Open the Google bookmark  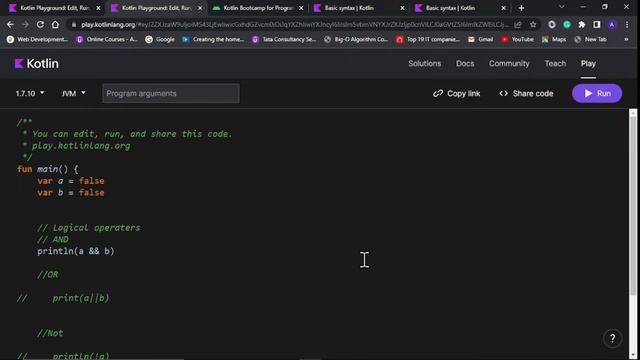[160, 39]
